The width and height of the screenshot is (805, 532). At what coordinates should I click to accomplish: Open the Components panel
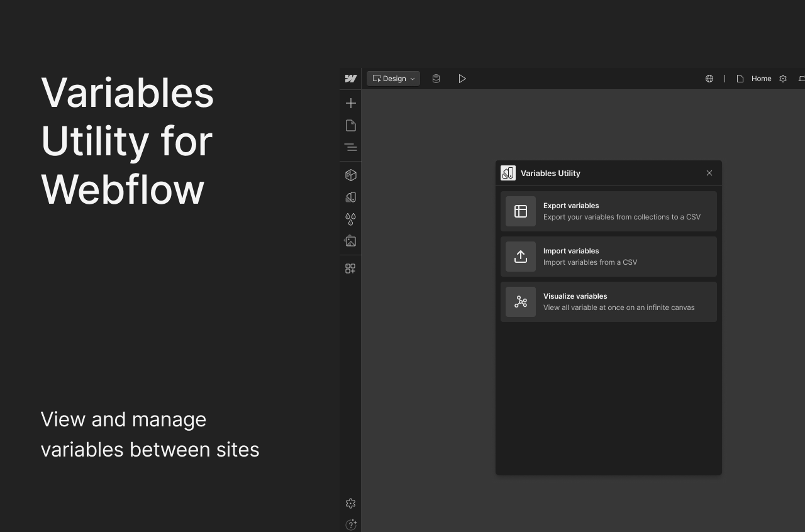tap(350, 175)
